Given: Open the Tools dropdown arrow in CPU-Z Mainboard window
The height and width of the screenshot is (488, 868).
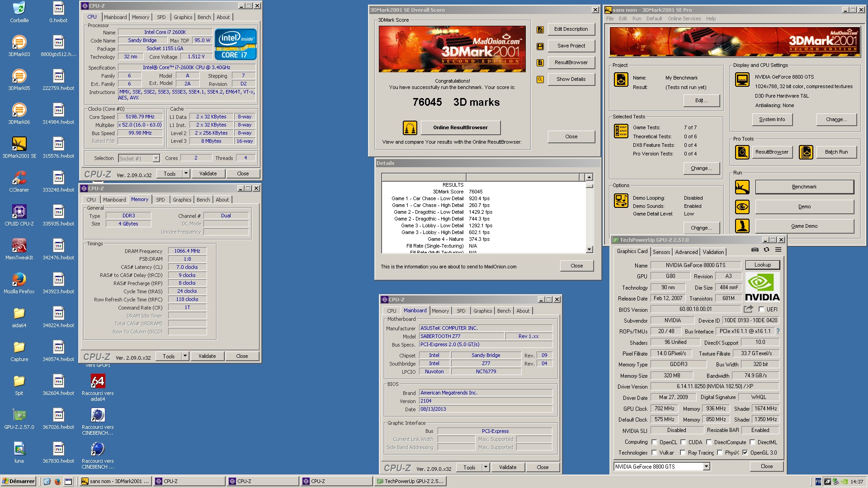Looking at the screenshot, I should pos(486,468).
